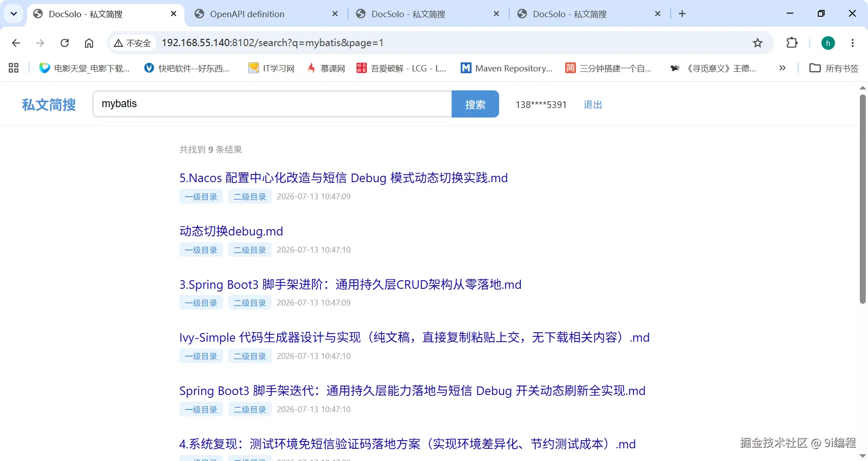Click the 138****5391 account name
This screenshot has width=868, height=461.
[541, 105]
